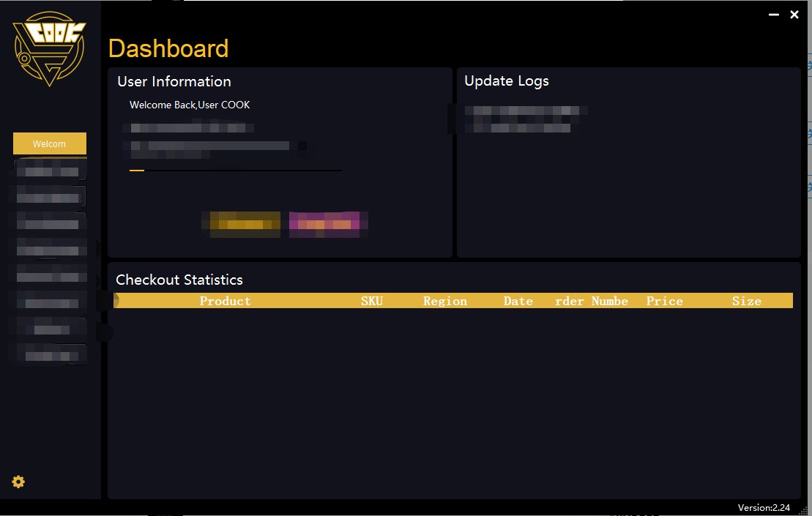Click the blurred pink button in User Information

pyautogui.click(x=324, y=225)
